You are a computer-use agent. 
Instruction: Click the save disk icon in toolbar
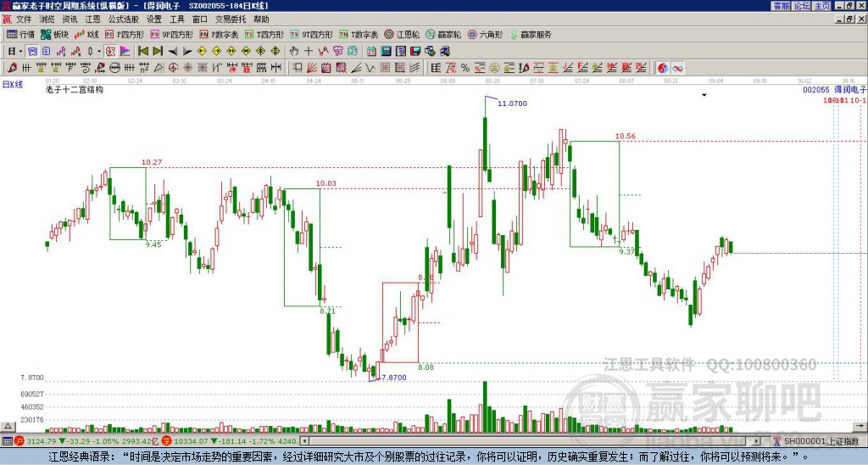click(x=415, y=52)
